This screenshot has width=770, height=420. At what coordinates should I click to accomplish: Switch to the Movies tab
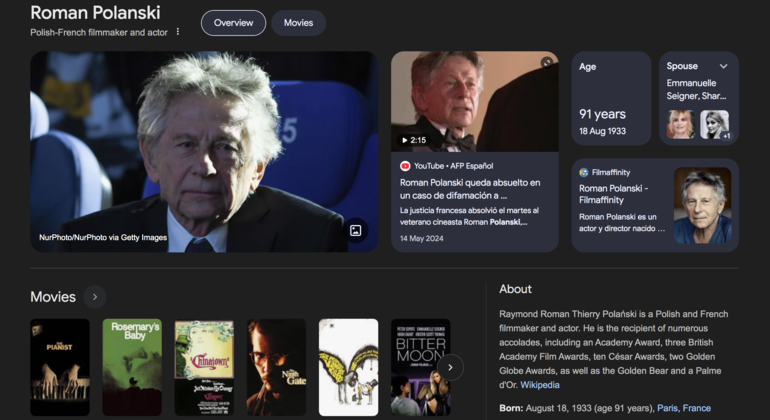click(x=298, y=23)
